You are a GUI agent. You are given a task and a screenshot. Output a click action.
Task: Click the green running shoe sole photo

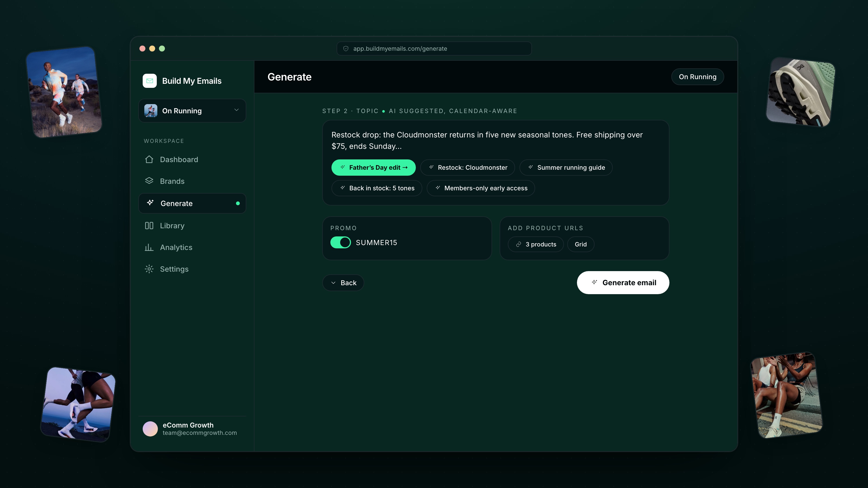[x=800, y=92]
